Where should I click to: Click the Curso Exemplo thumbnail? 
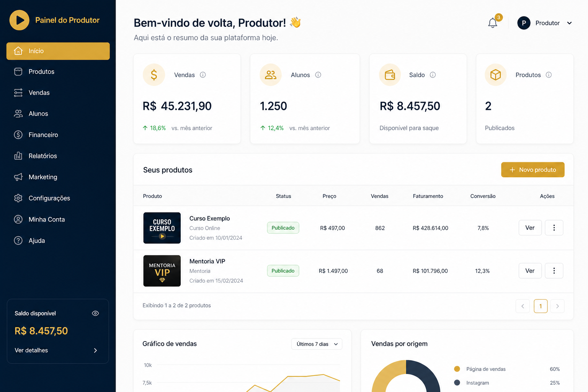162,228
